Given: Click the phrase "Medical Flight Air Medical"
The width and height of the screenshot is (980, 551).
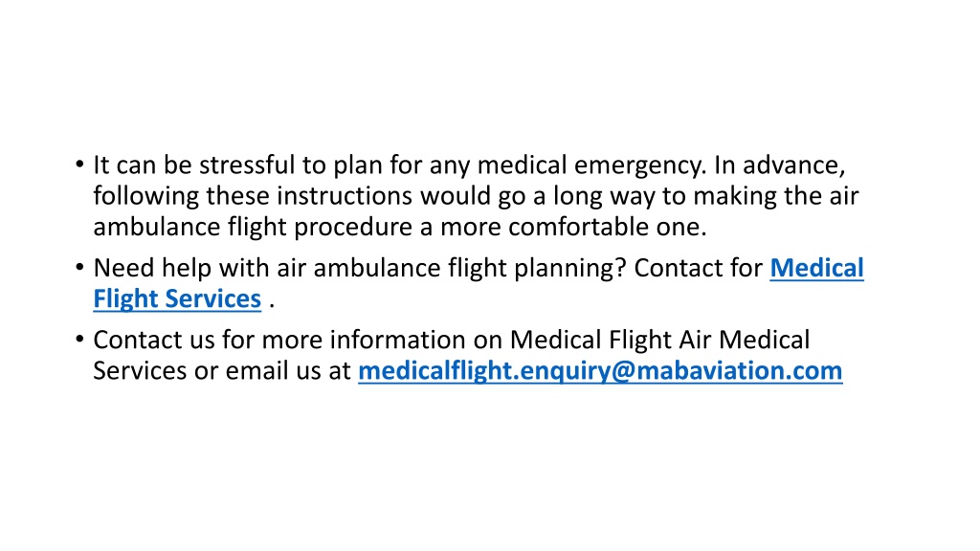Looking at the screenshot, I should 660,340.
